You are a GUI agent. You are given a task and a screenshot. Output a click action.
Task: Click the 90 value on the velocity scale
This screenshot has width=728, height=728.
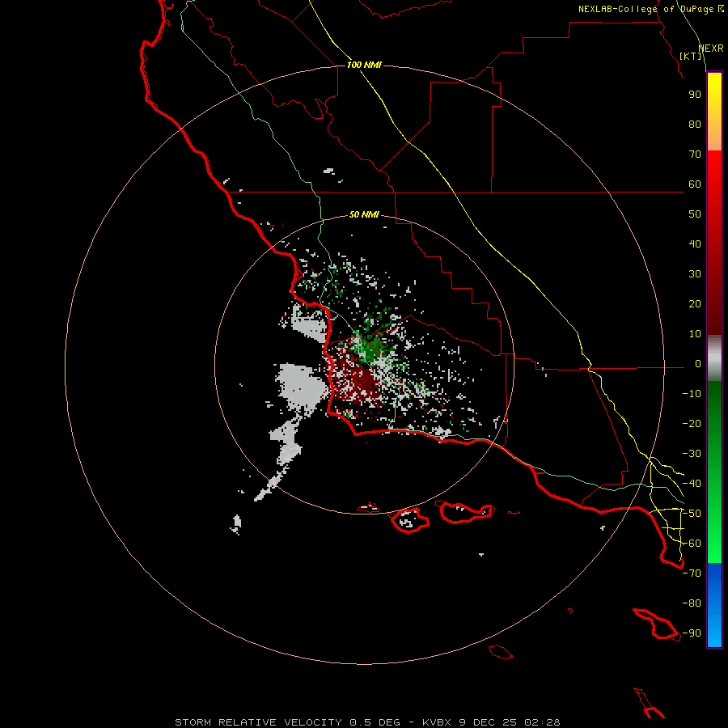[695, 95]
